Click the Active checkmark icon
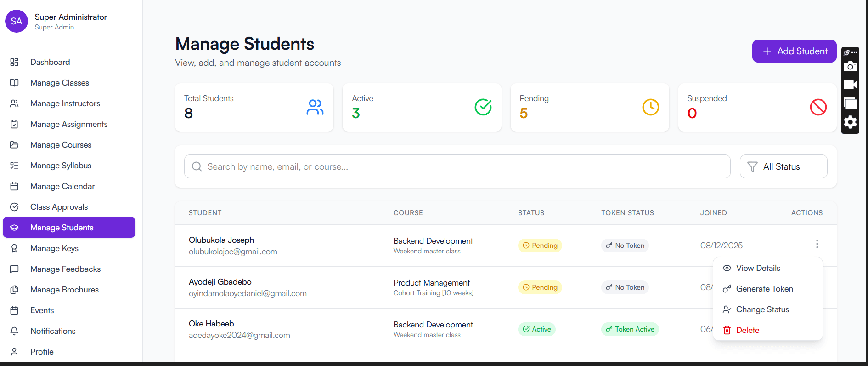Viewport: 868px width, 366px height. click(483, 107)
